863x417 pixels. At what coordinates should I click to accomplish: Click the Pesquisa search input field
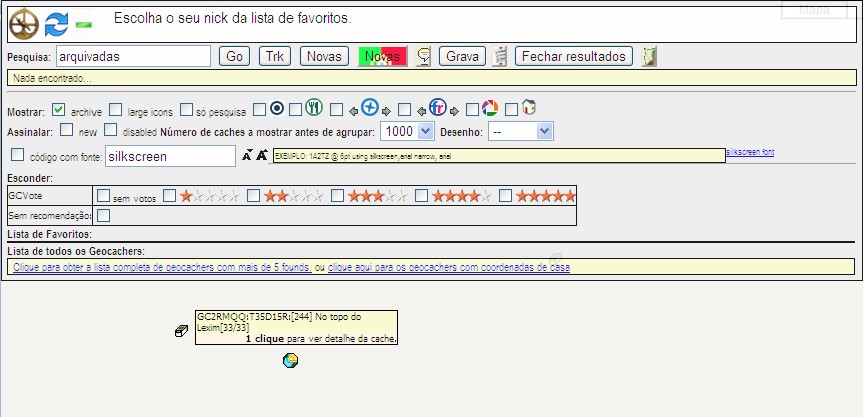coord(133,56)
